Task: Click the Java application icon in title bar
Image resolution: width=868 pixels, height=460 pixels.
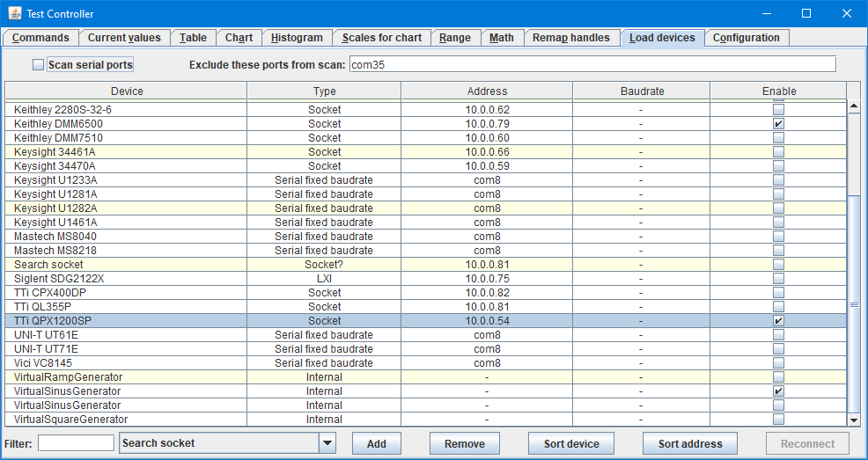Action: (15, 13)
